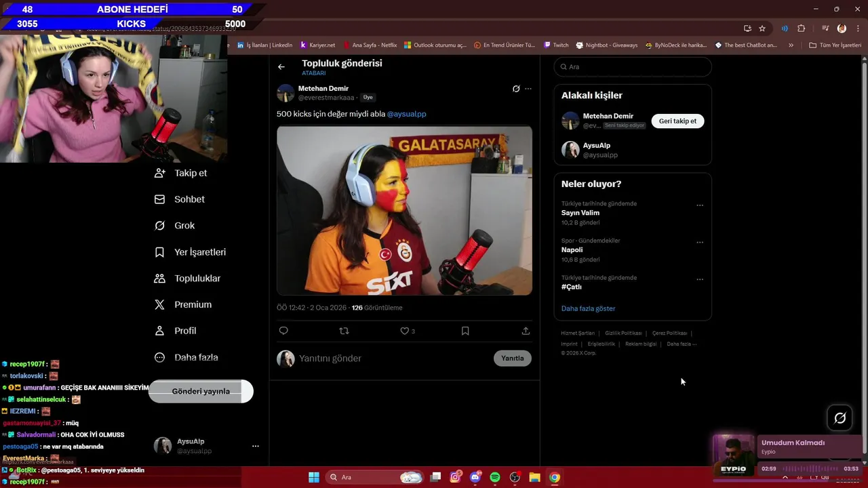Open Çerez Politikası footer link
This screenshot has width=868, height=488.
pos(669,333)
